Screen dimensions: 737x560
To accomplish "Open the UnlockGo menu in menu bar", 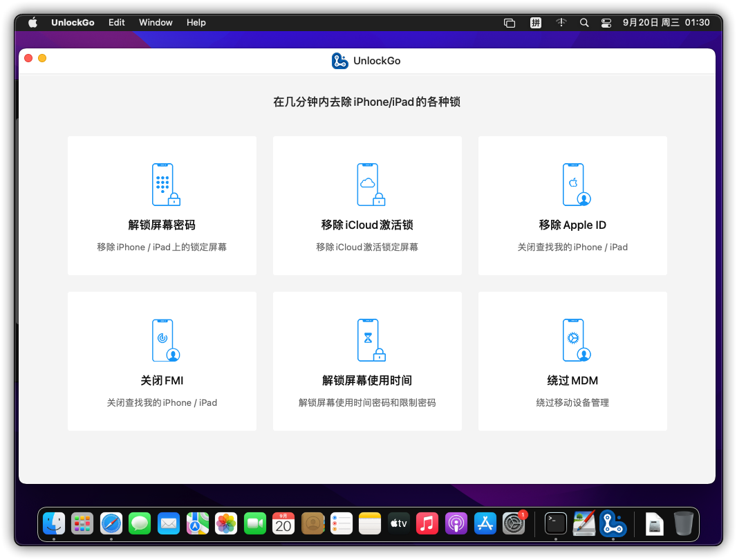I will 73,23.
